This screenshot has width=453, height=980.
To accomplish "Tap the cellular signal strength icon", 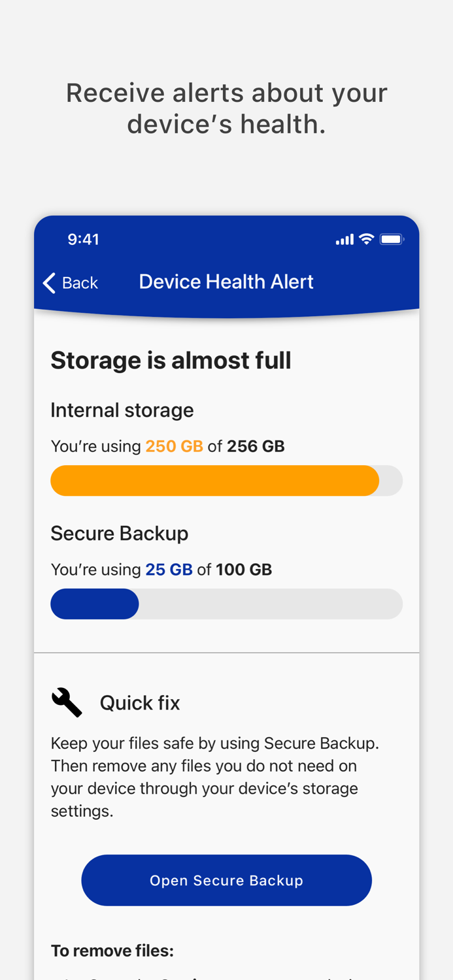I will (343, 239).
